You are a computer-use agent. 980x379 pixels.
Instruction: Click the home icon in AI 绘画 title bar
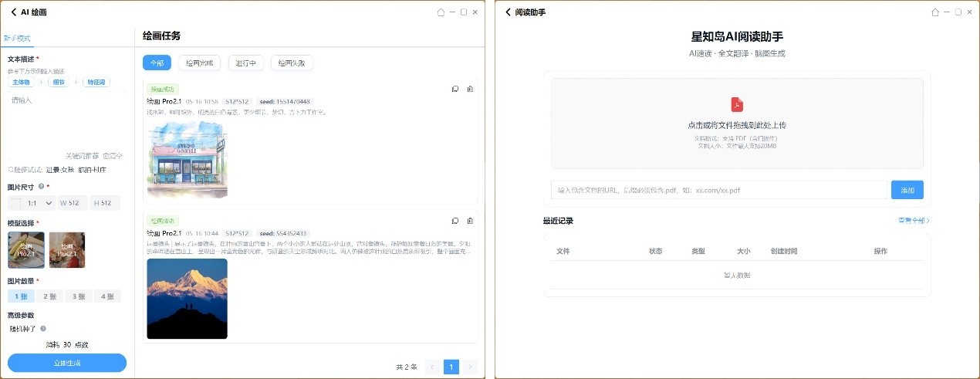(x=441, y=12)
